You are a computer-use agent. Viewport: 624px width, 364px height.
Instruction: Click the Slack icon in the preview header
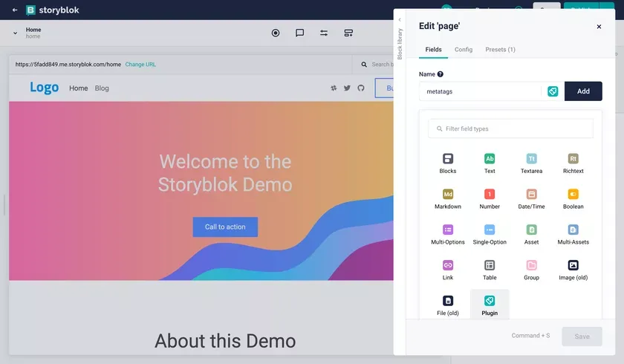point(334,88)
